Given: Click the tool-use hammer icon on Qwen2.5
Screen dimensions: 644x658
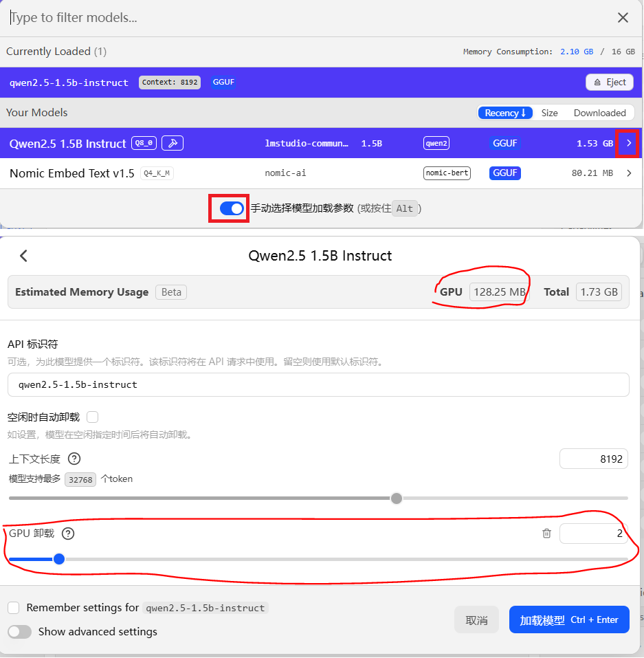Looking at the screenshot, I should coord(173,143).
